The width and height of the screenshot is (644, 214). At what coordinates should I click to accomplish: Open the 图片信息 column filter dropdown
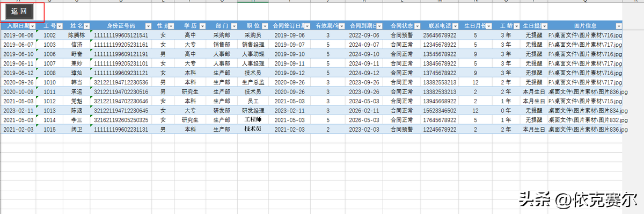(619, 26)
